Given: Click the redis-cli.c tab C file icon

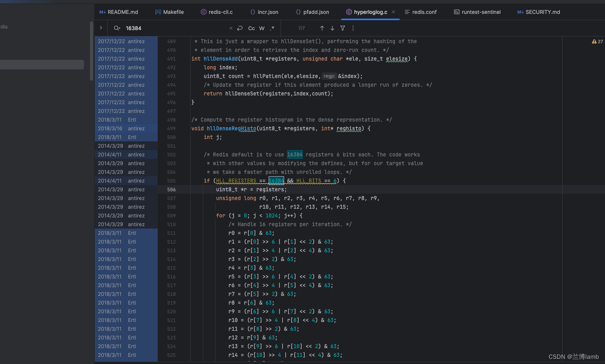Looking at the screenshot, I should [204, 12].
